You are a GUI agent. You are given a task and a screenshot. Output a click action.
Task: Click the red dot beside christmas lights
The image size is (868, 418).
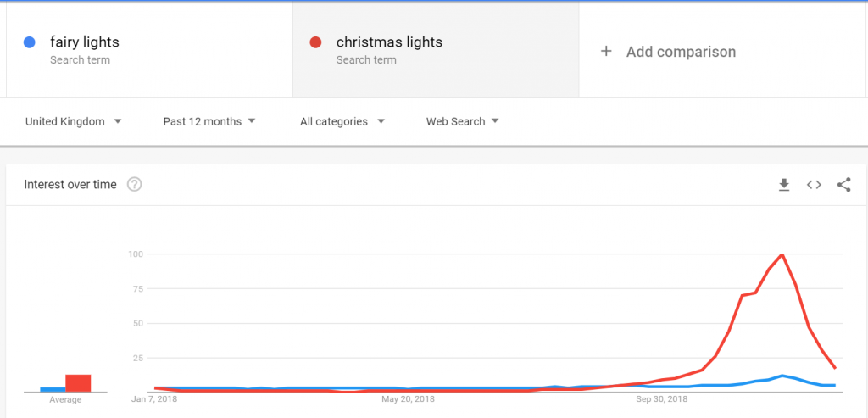[316, 42]
